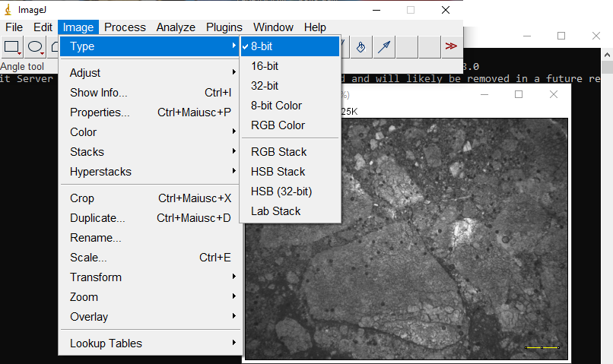
Task: Open the More Tools red arrows menu
Action: click(451, 47)
